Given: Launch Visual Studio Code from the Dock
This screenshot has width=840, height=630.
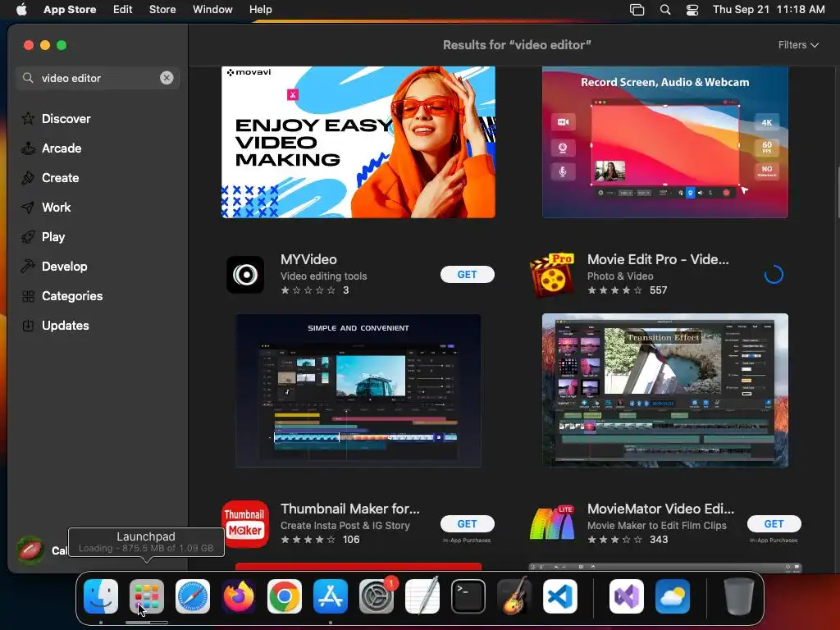Looking at the screenshot, I should [560, 596].
